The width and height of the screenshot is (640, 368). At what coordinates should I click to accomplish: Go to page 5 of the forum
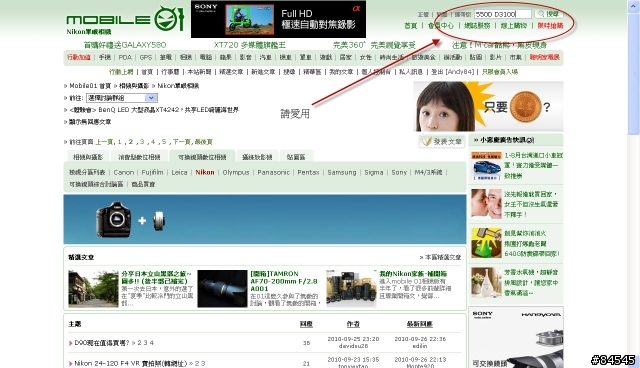point(164,142)
